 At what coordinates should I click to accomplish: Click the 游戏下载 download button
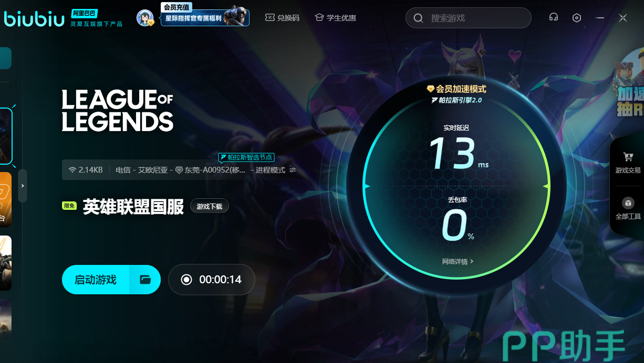pyautogui.click(x=209, y=207)
